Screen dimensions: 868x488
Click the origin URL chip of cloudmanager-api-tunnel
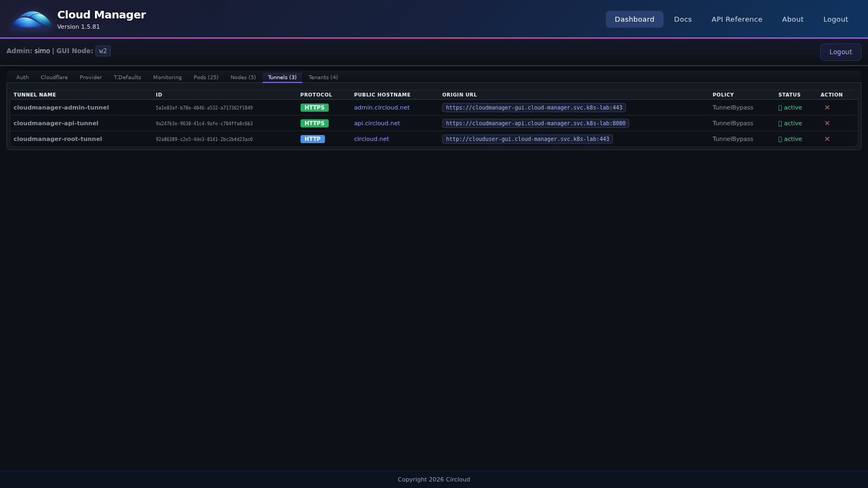coord(537,123)
